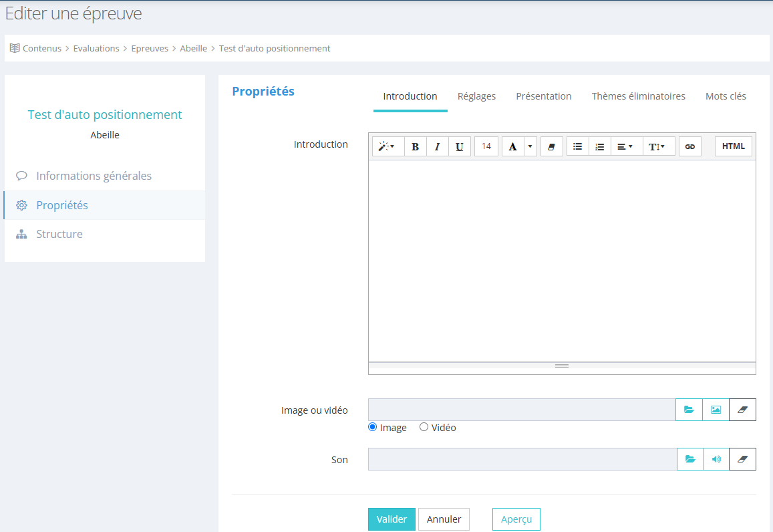
Task: Open the magic wand style dropdown
Action: [x=388, y=146]
